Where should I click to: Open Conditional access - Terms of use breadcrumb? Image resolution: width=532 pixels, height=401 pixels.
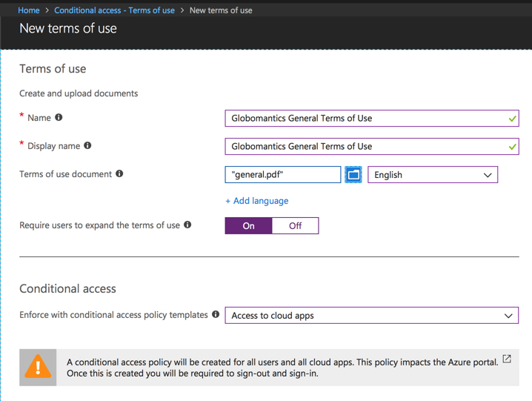(114, 10)
